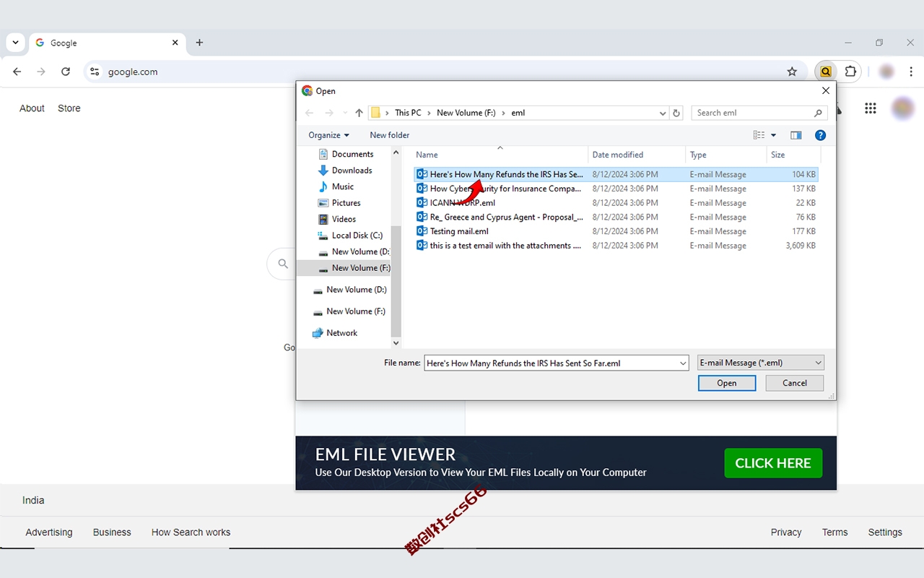The width and height of the screenshot is (924, 578).
Task: Click the Chrome tab search chevron
Action: click(15, 43)
